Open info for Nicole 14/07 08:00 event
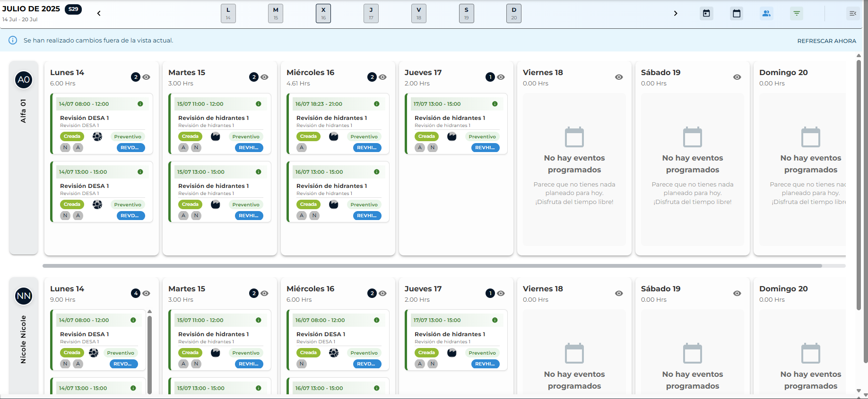 (x=133, y=320)
